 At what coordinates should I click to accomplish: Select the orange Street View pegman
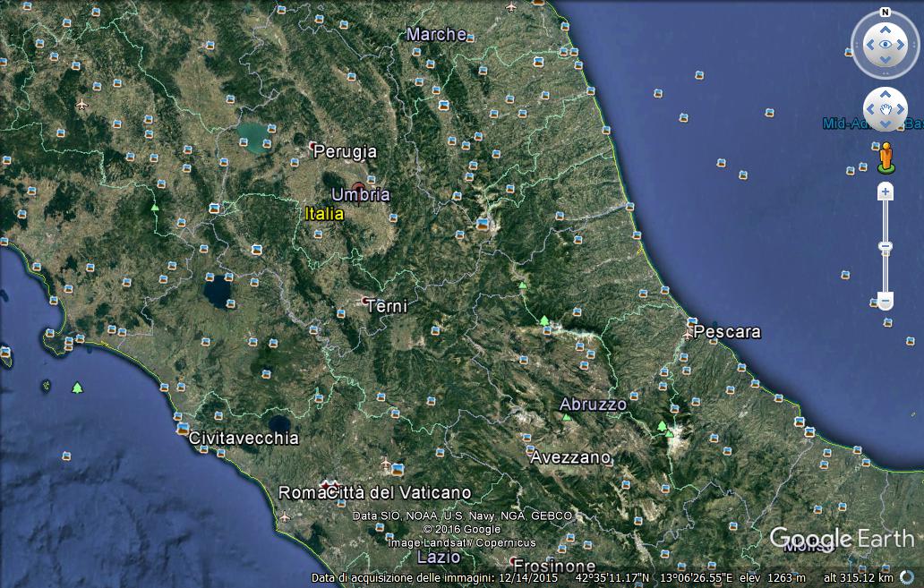tap(885, 157)
